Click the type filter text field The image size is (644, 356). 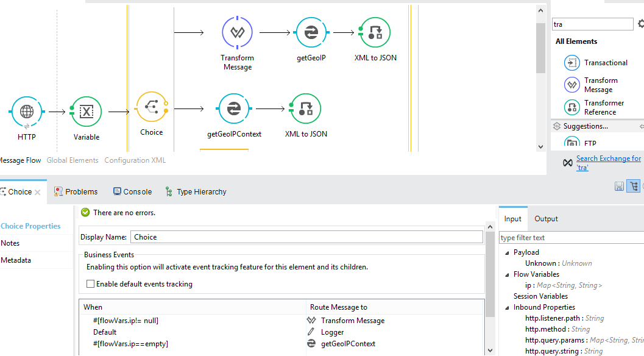point(571,238)
